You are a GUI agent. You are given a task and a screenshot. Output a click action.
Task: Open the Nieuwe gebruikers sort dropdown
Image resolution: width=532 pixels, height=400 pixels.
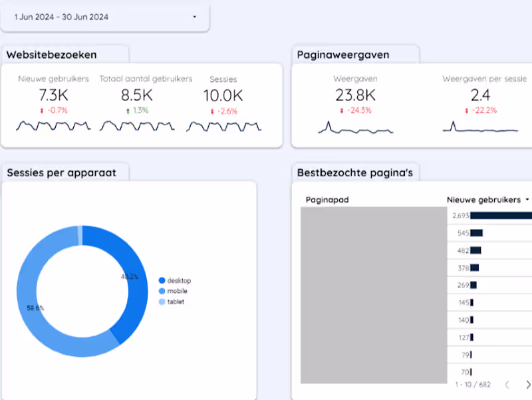[x=527, y=199]
